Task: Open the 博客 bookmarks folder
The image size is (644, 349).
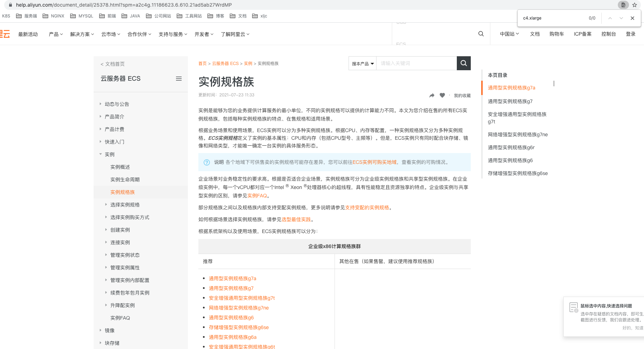Action: pyautogui.click(x=216, y=16)
